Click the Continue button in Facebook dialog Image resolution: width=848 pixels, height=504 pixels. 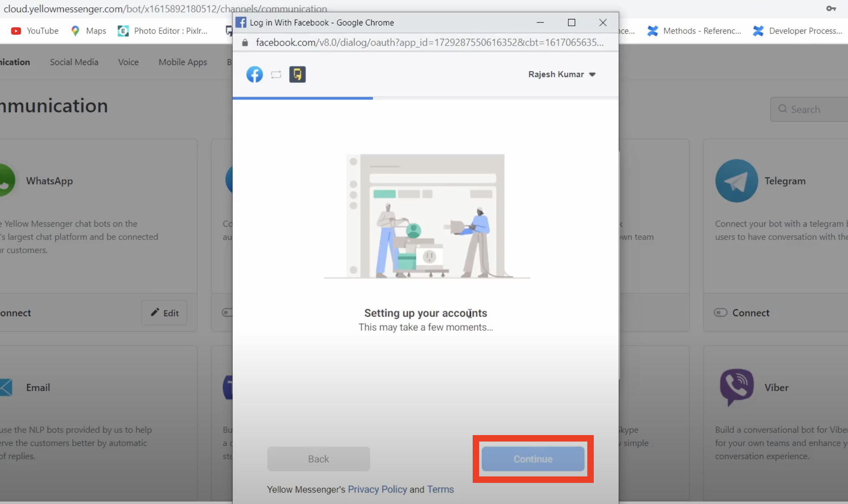(533, 459)
